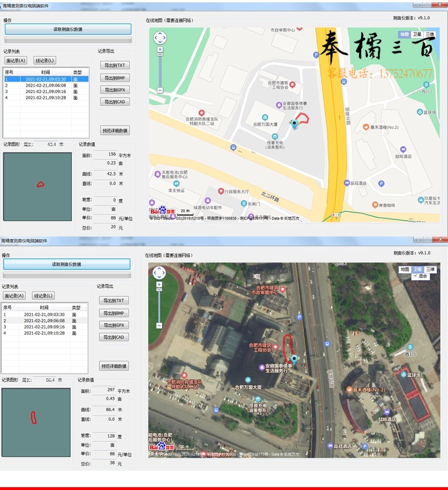Click blue location marker on satellite map

(x=294, y=360)
